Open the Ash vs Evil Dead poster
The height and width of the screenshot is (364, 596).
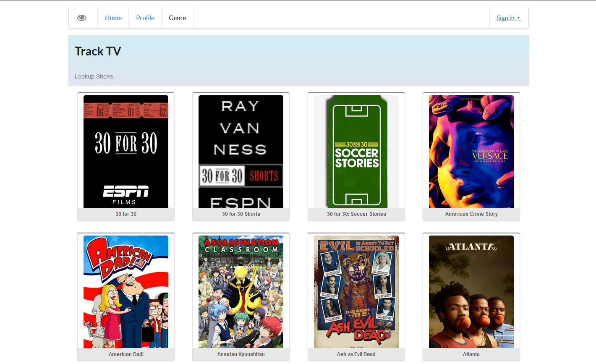click(x=356, y=292)
